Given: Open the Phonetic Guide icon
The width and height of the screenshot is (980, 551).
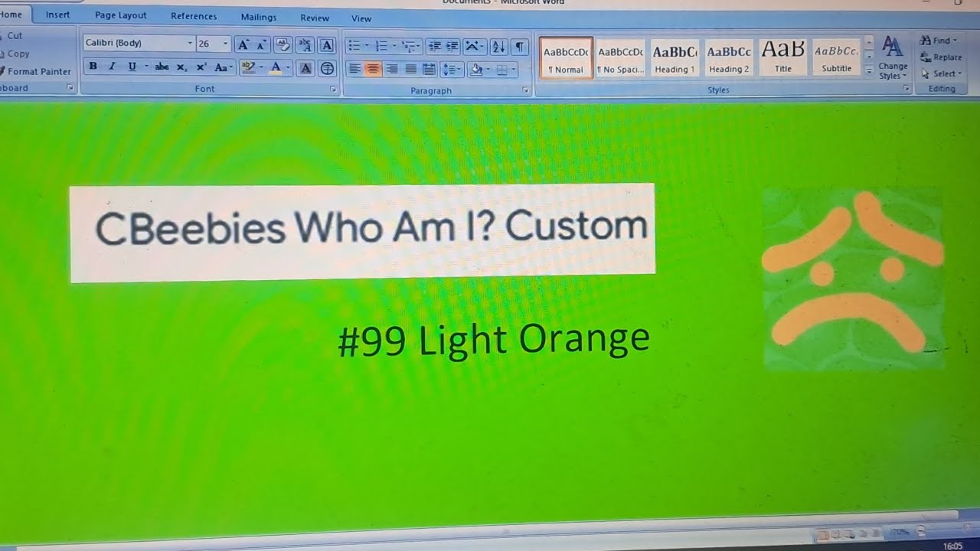Looking at the screenshot, I should coord(305,45).
